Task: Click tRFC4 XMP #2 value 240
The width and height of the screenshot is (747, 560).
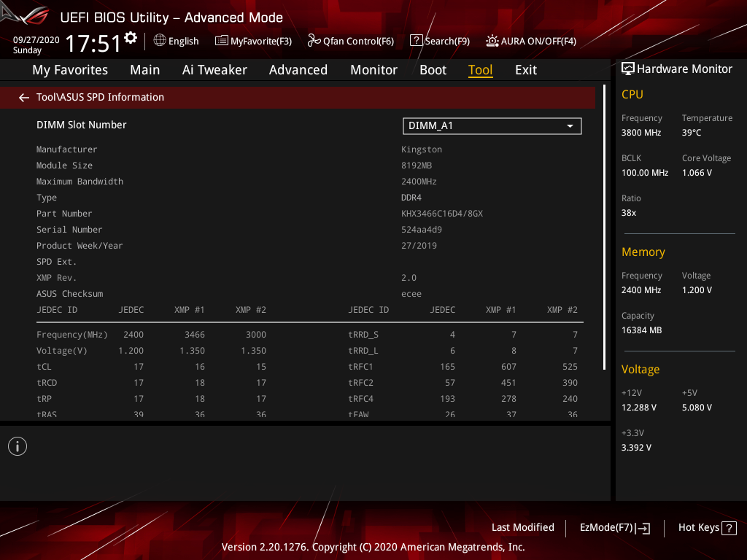Action: pos(570,399)
